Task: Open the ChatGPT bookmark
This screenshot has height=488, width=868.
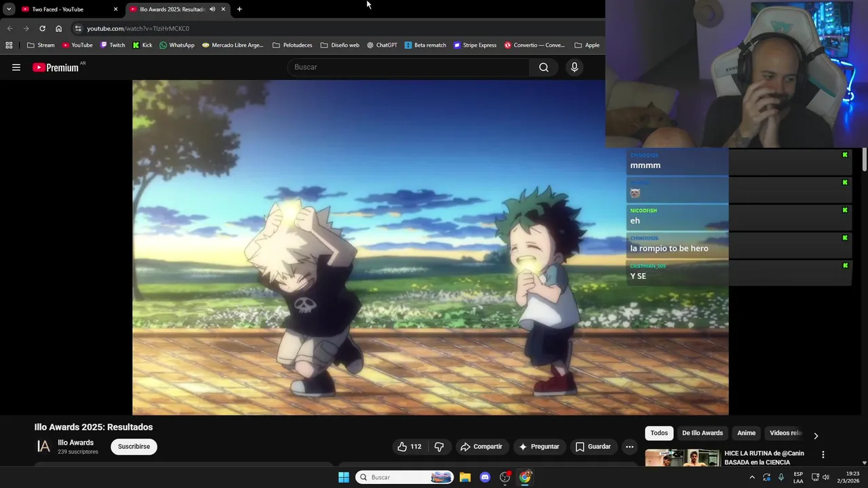Action: 382,45
